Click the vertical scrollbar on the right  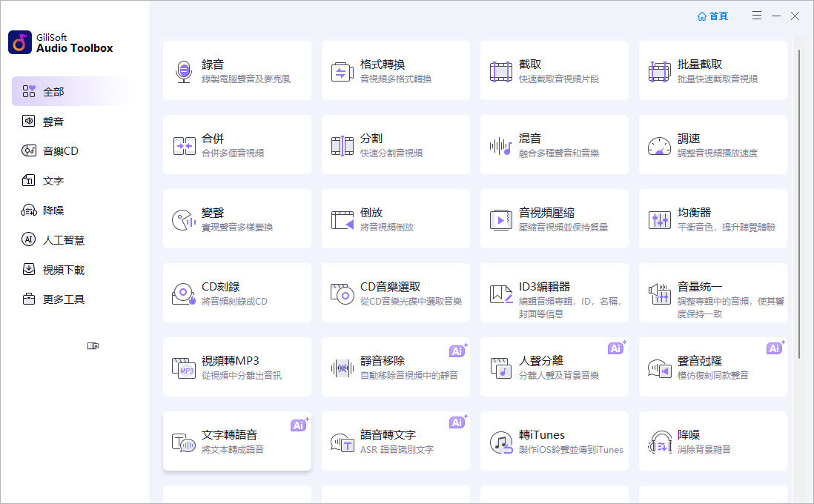798,200
